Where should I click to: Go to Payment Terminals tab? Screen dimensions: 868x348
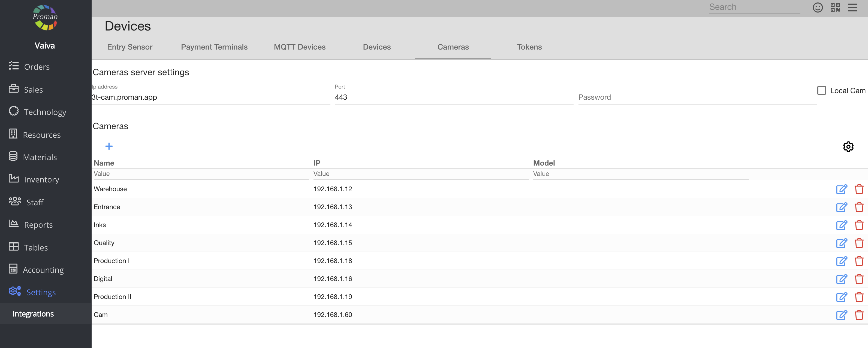(x=214, y=47)
